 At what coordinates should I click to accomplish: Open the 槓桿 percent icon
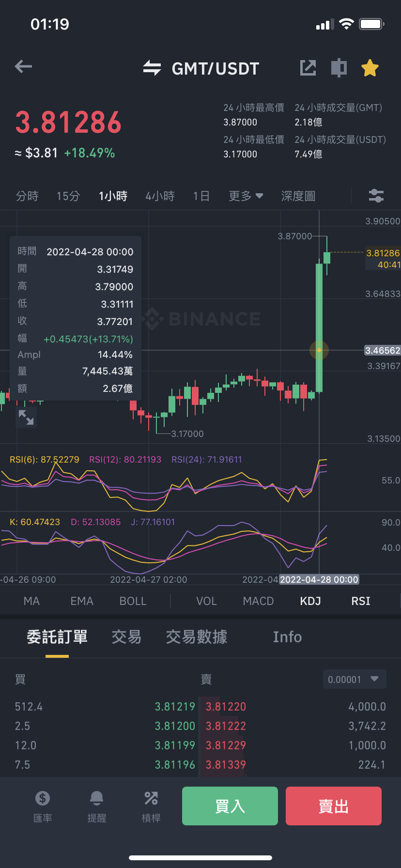click(x=151, y=798)
